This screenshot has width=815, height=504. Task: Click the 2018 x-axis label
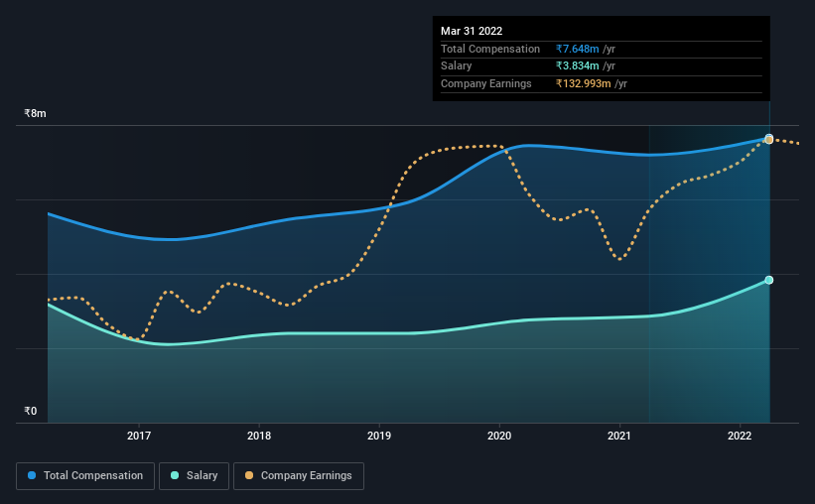click(259, 436)
